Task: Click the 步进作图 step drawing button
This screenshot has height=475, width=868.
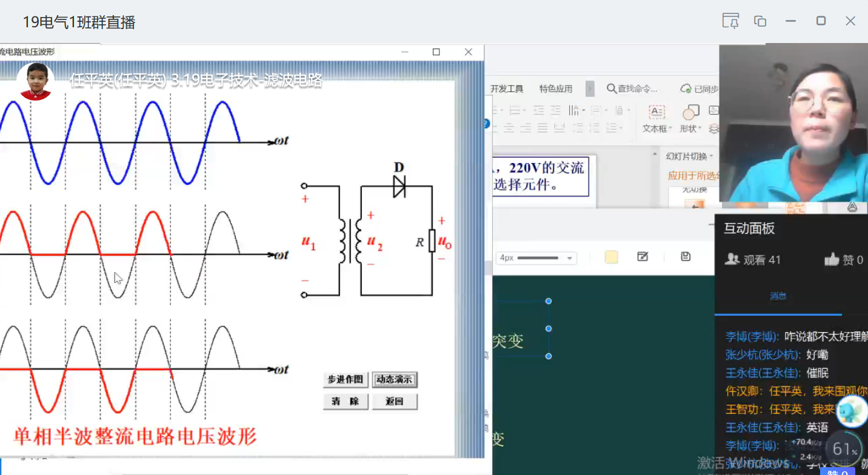Action: tap(346, 380)
